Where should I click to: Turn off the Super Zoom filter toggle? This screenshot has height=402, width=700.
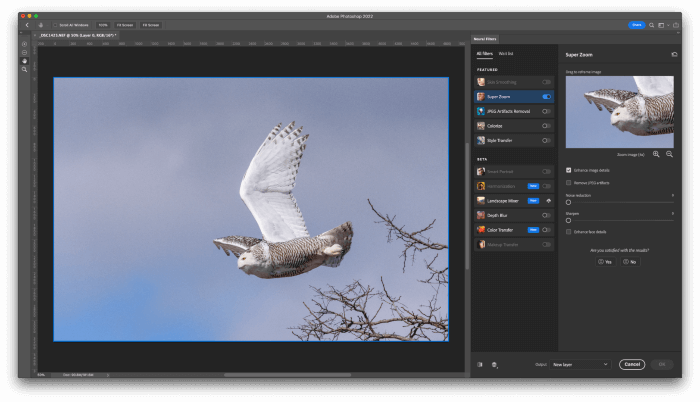pos(546,96)
